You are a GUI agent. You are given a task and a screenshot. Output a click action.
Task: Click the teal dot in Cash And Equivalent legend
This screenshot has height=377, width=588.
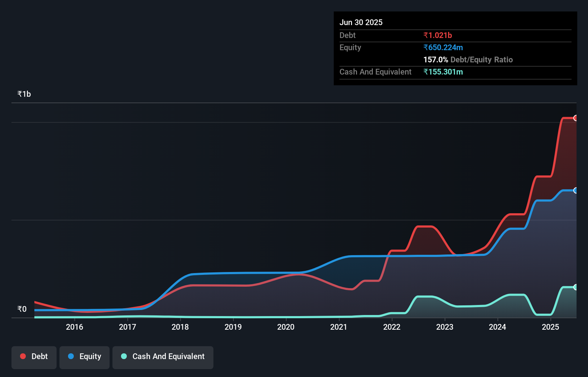click(124, 356)
